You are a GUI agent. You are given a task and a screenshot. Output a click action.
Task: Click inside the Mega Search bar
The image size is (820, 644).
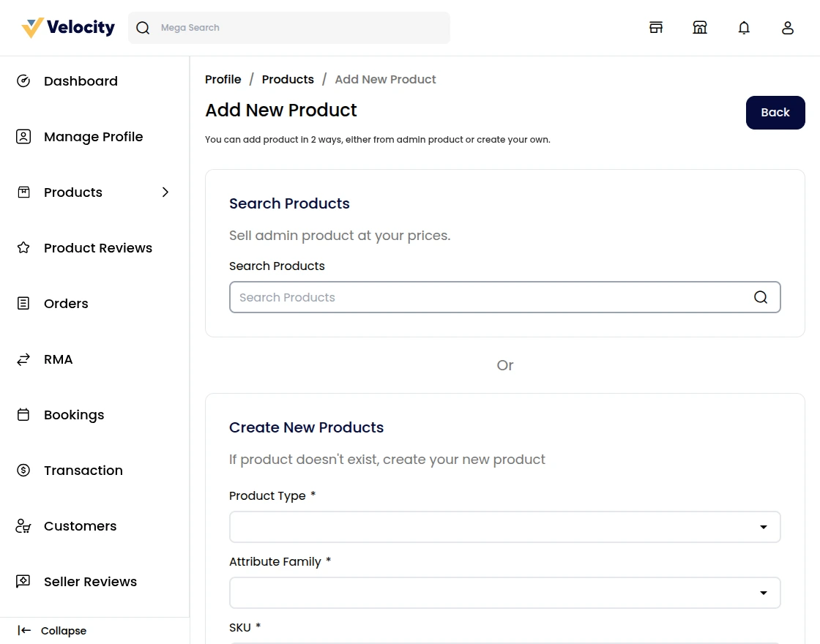click(x=289, y=27)
